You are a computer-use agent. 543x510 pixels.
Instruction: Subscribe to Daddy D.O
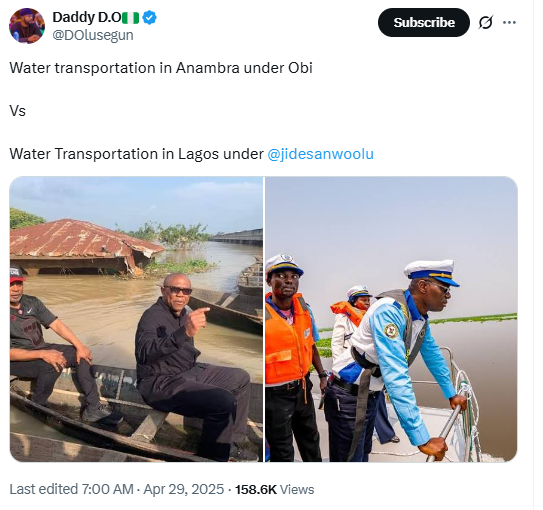pos(424,23)
